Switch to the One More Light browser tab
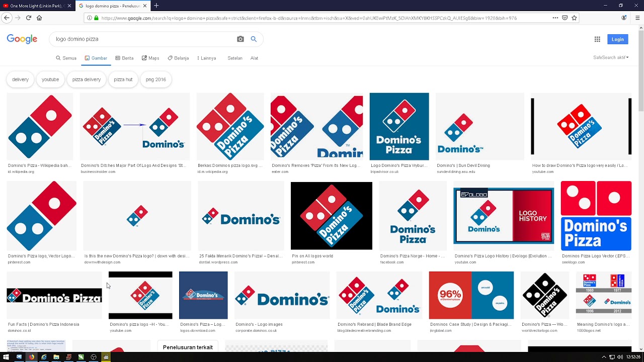This screenshot has height=362, width=644. point(37,6)
